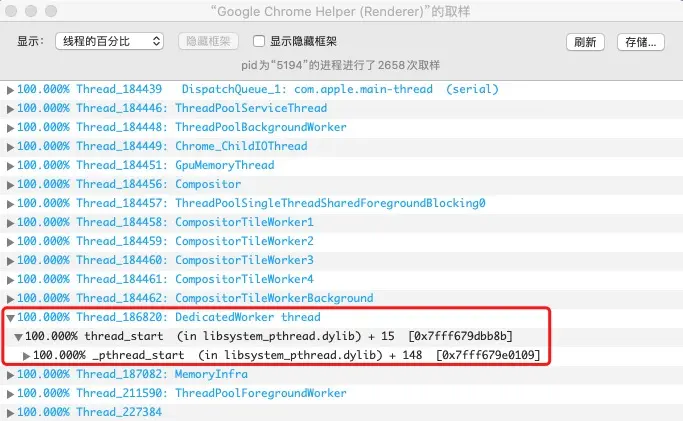Select row text 'ThreadPoolBackgroundWorker'
The height and width of the screenshot is (421, 683).
pyautogui.click(x=260, y=127)
